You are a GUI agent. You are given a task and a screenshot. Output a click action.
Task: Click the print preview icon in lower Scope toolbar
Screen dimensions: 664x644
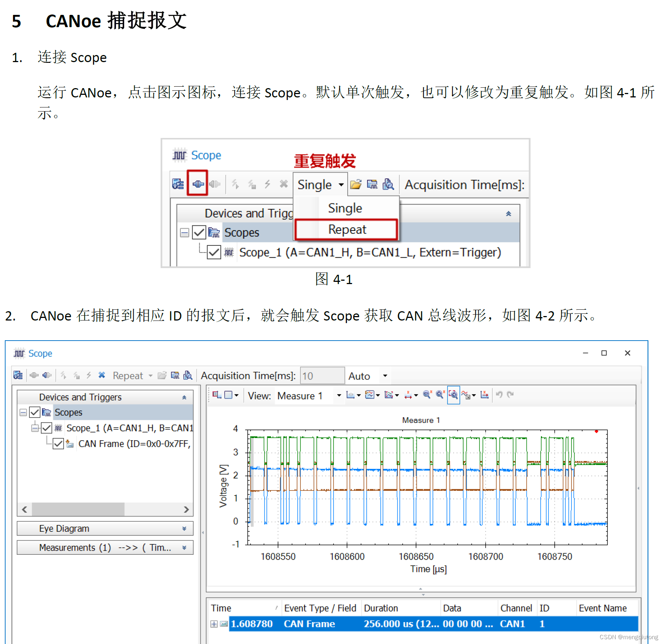188,375
